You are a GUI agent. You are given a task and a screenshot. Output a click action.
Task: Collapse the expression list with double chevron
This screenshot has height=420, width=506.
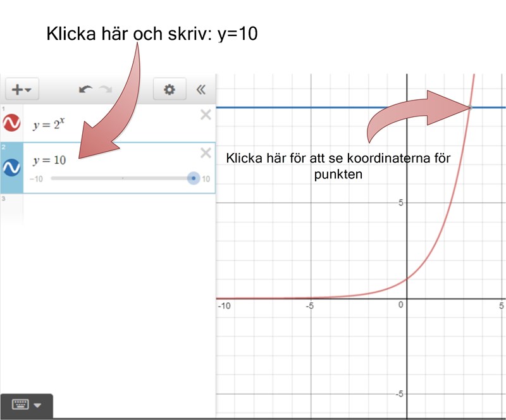(x=201, y=90)
